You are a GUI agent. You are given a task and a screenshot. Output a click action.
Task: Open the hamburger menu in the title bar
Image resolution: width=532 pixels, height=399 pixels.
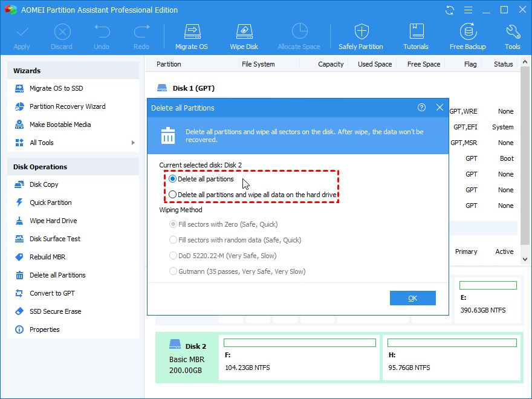[x=468, y=10]
